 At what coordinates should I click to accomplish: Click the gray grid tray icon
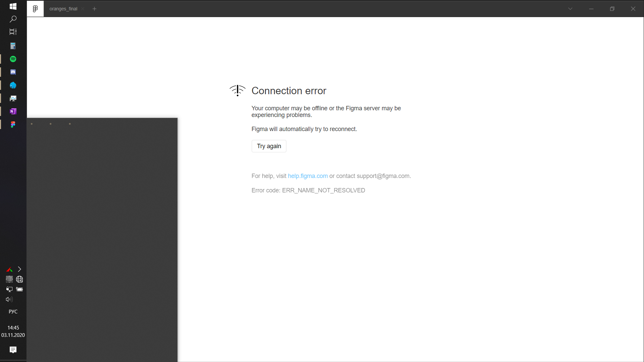coord(9,279)
